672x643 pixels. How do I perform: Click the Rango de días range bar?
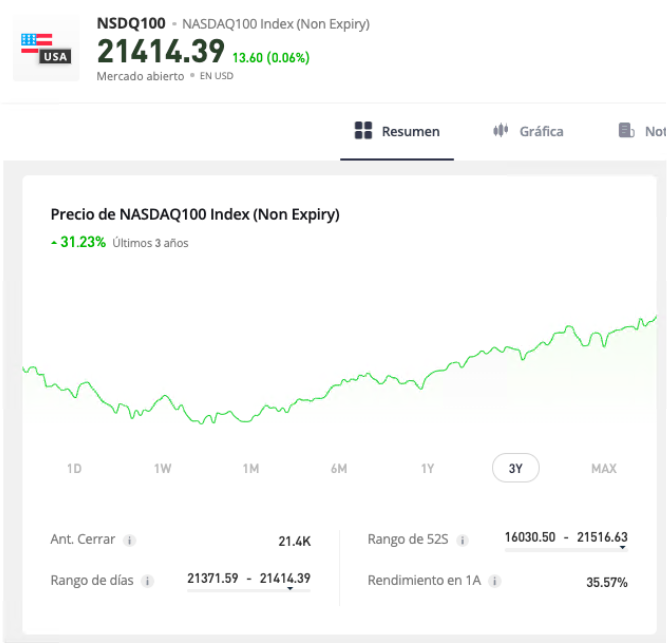pos(249,590)
